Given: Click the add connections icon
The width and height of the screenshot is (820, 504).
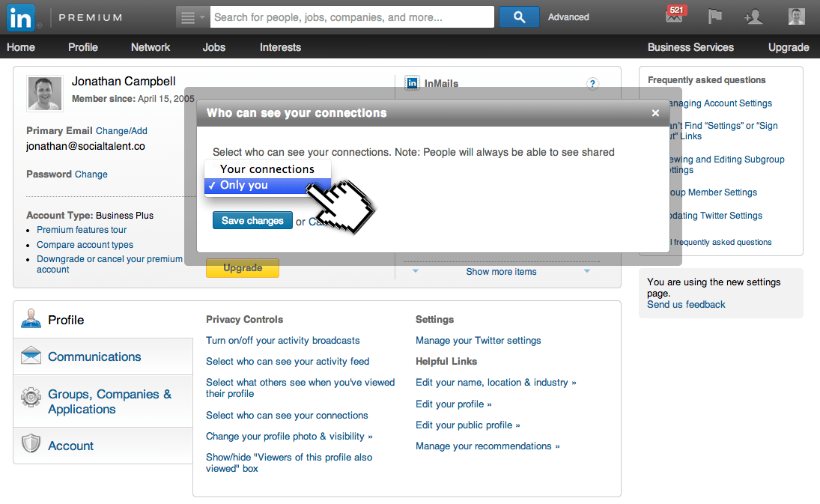Looking at the screenshot, I should point(753,15).
